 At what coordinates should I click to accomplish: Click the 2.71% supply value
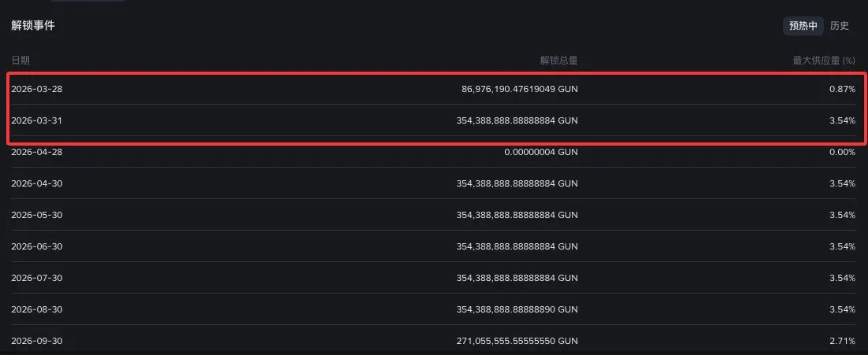point(843,341)
